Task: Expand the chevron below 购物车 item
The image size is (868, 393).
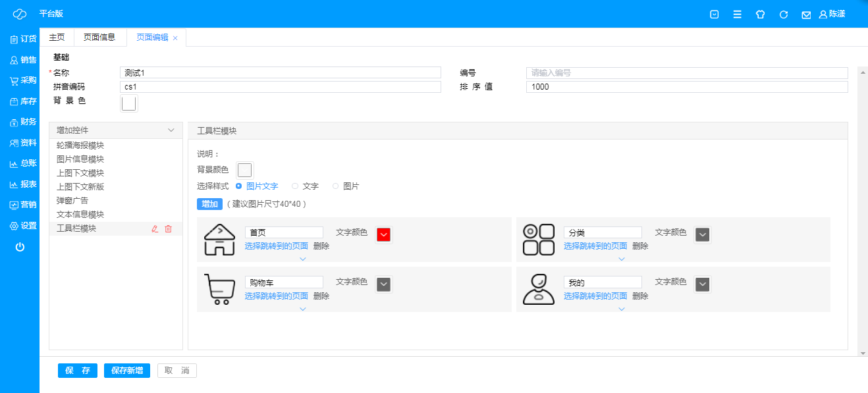Action: [303, 309]
